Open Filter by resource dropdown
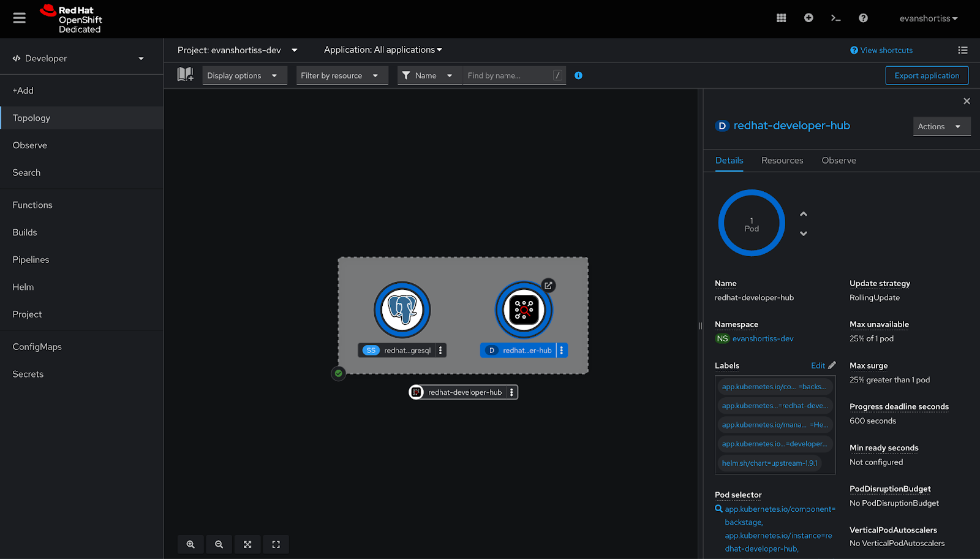The width and height of the screenshot is (980, 559). click(342, 75)
